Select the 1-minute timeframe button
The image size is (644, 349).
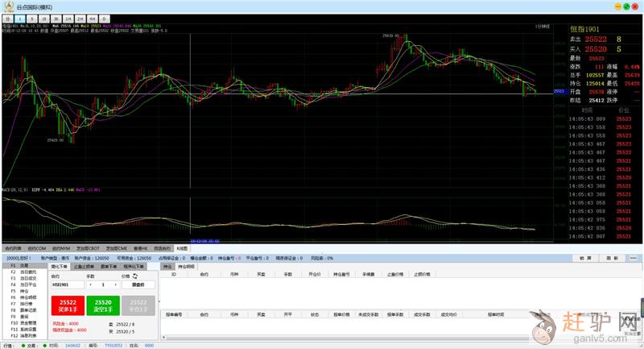click(20, 16)
